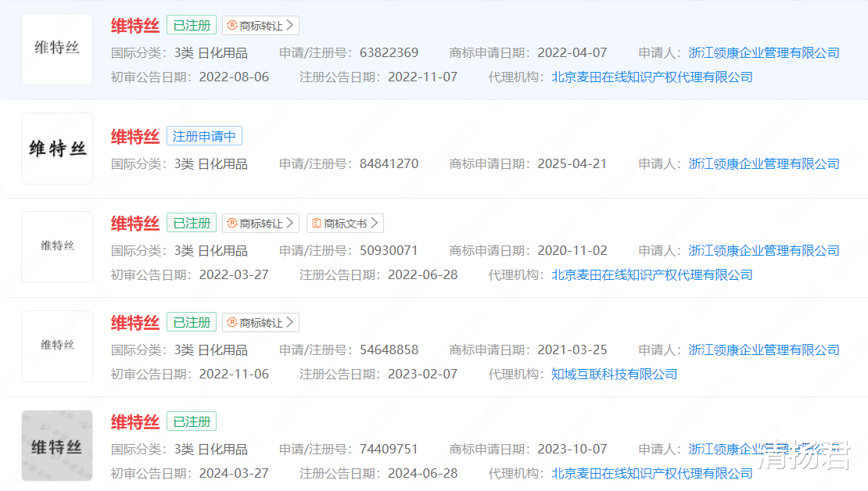Click application date 2020-11-02
The height and width of the screenshot is (491, 868).
572,251
